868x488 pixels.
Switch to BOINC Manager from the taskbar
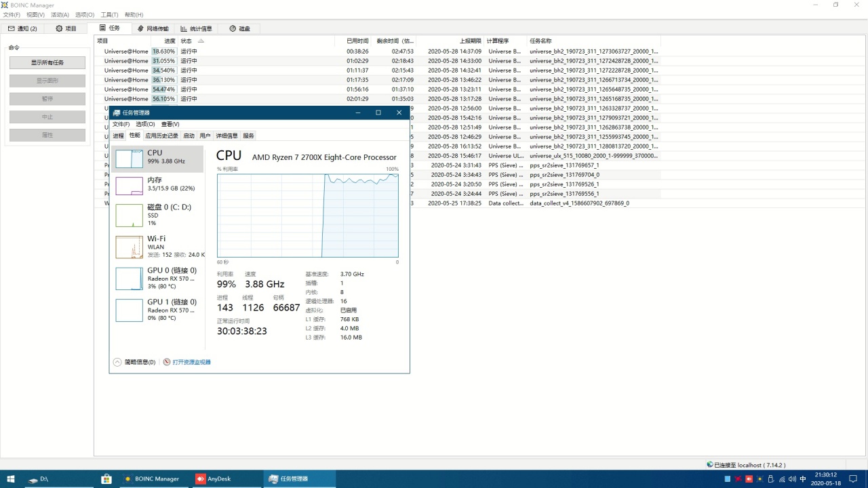pyautogui.click(x=153, y=479)
